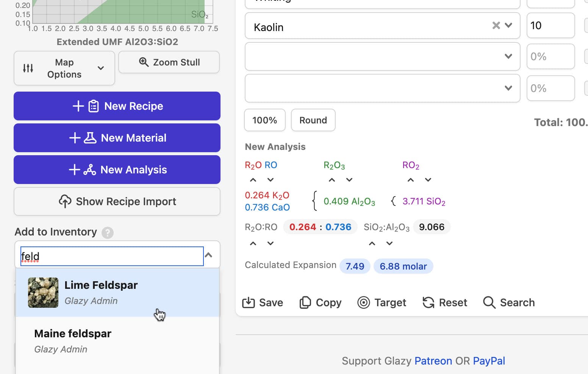
Task: Click the Target icon button
Action: click(382, 302)
